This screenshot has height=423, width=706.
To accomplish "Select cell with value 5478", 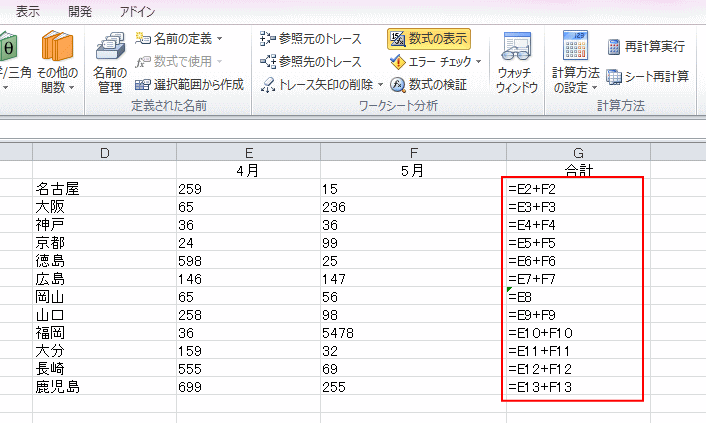I will pyautogui.click(x=413, y=332).
